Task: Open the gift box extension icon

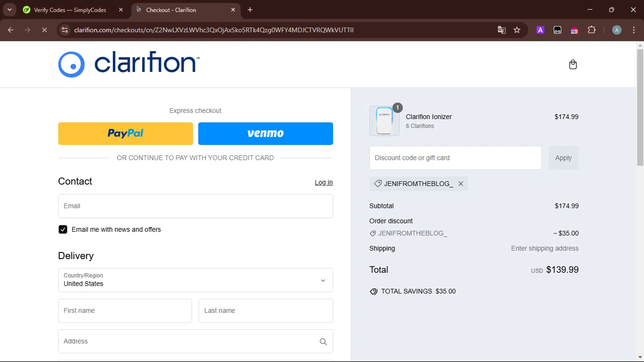Action: 574,30
